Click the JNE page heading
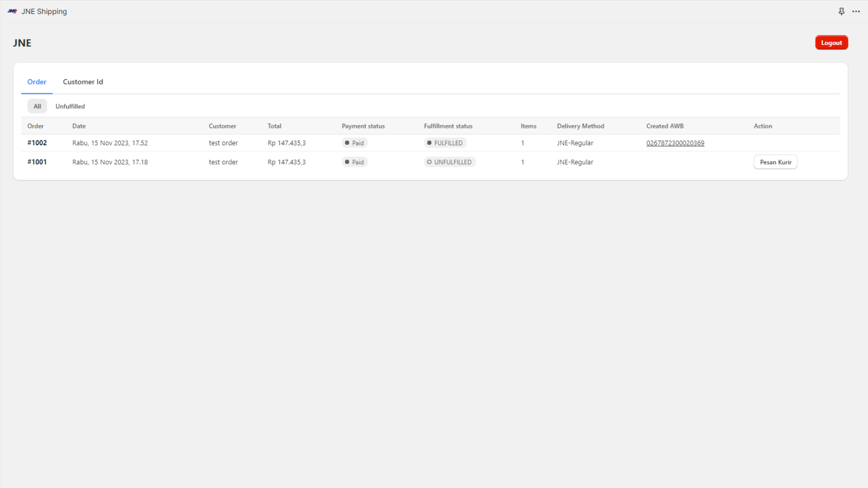 (x=22, y=43)
